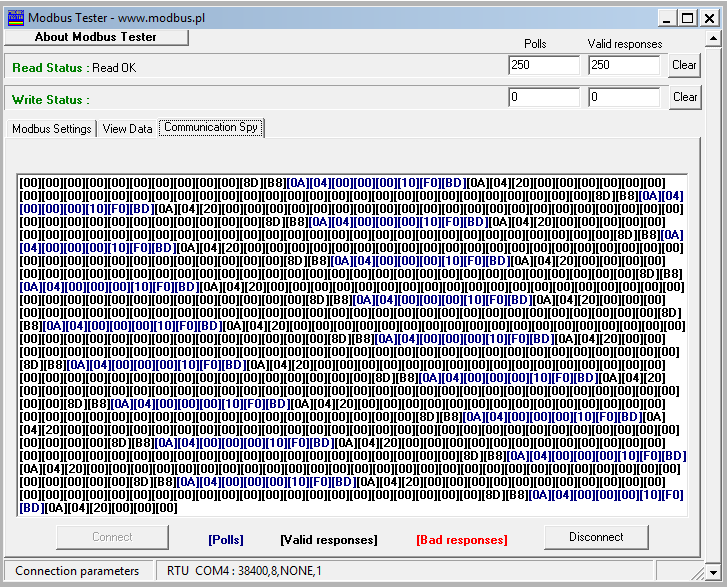This screenshot has width=727, height=587.
Task: Click the Polls column header label
Action: point(535,44)
